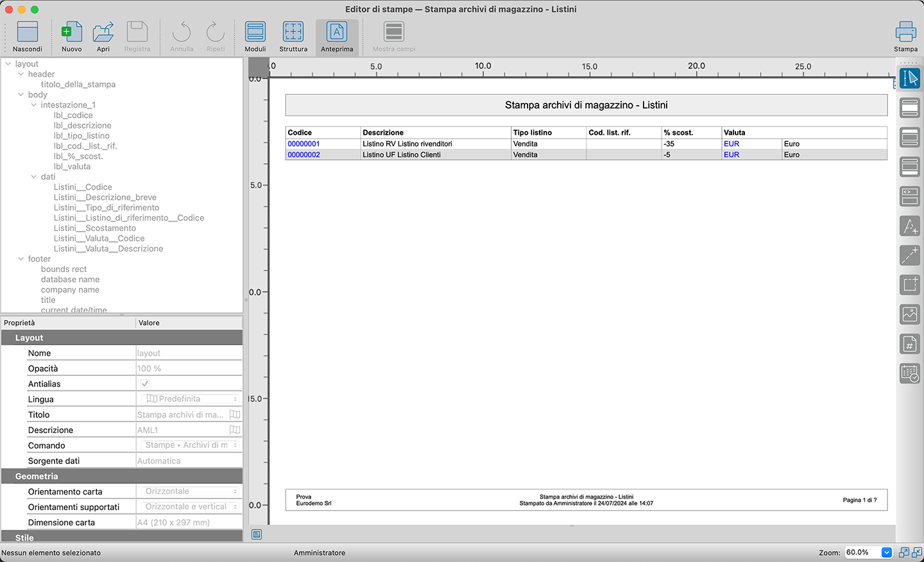Open the Orientamento carta dropdown
924x562 pixels.
click(x=190, y=491)
